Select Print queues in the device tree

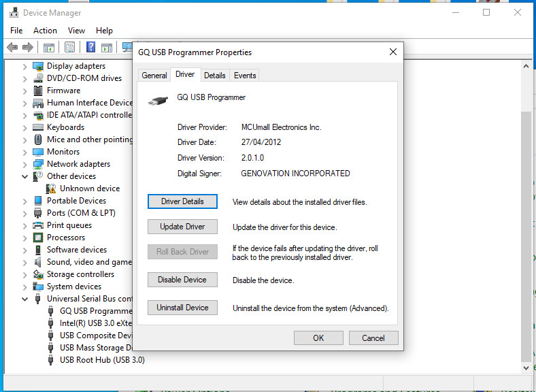tap(69, 225)
